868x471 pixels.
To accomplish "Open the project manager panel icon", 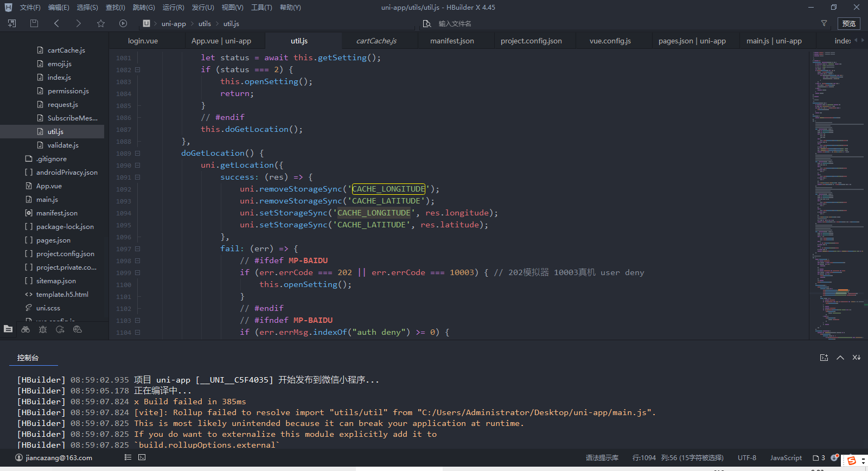I will pos(8,329).
